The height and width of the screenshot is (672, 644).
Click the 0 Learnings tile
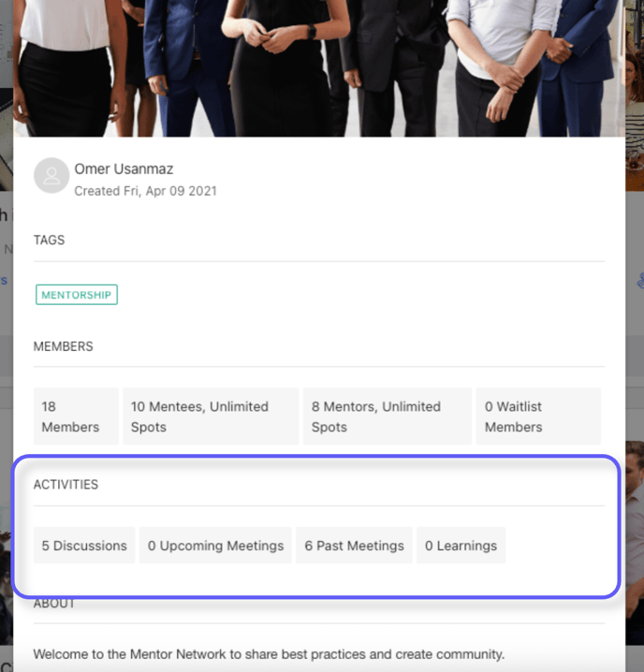461,545
